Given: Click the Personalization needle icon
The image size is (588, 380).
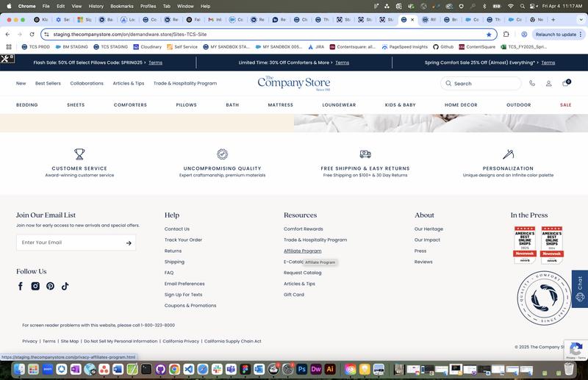Looking at the screenshot, I should (508, 154).
